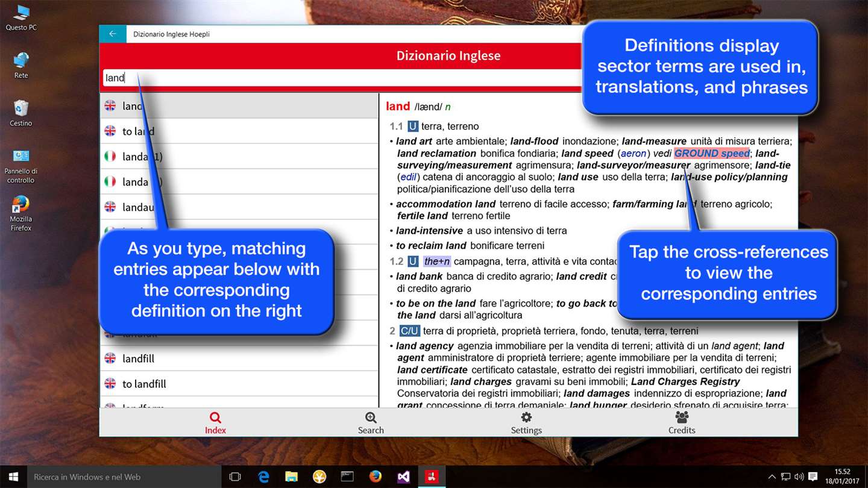
Task: Open the 'landfill' entry in the list
Action: (239, 358)
